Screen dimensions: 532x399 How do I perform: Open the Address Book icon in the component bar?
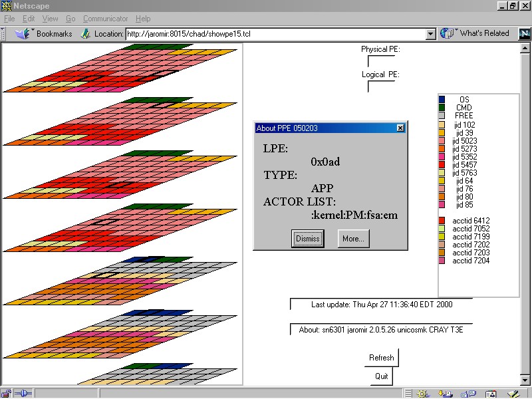coord(491,394)
